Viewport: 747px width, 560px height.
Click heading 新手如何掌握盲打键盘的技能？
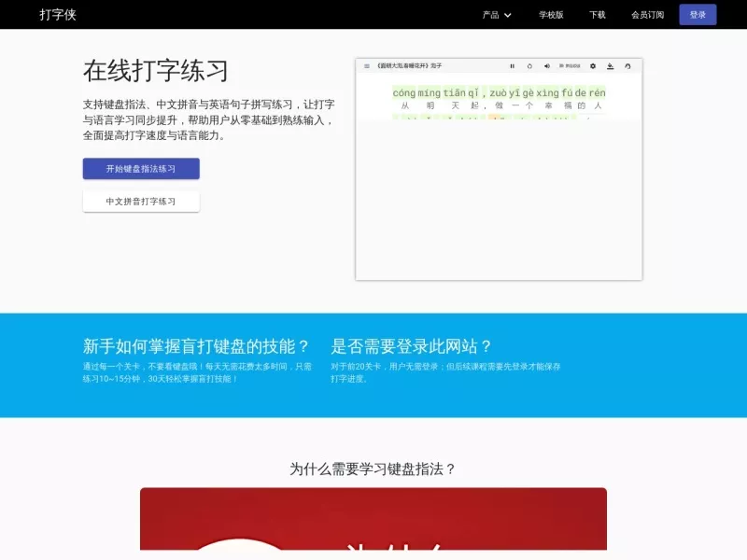click(197, 346)
